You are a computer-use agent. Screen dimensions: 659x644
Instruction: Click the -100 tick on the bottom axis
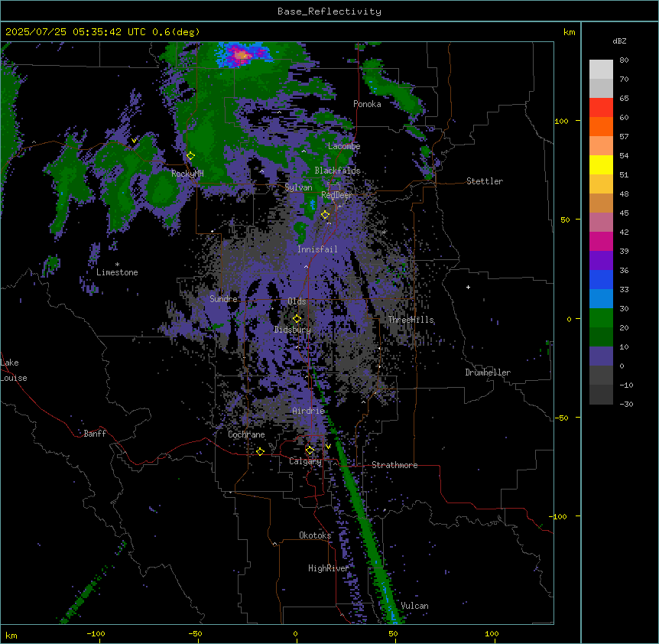(x=96, y=634)
